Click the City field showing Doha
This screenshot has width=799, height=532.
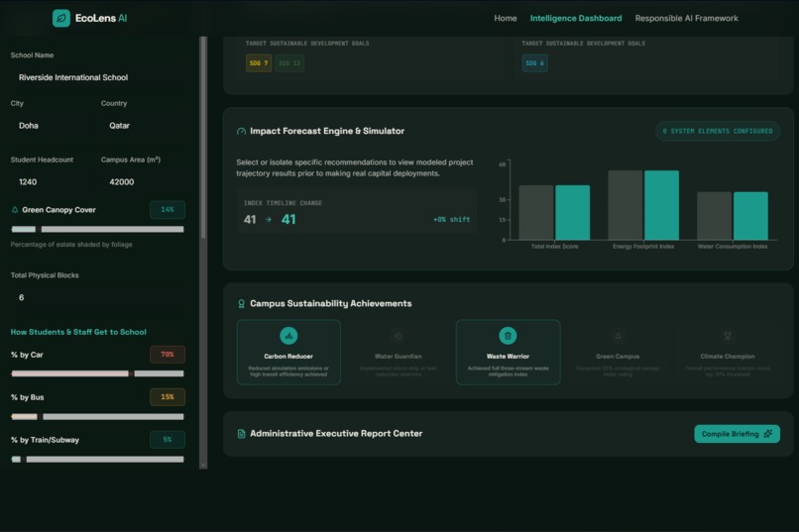51,126
